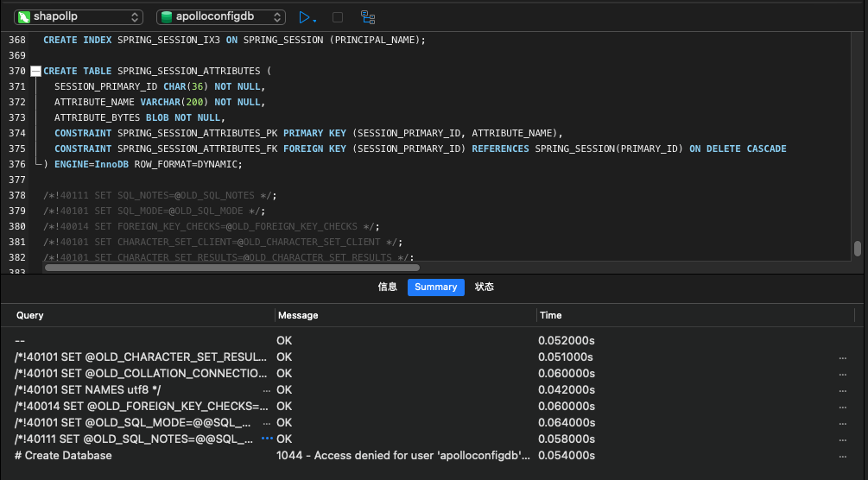The width and height of the screenshot is (868, 480).
Task: Click far-right ellipsis on the Create Database row
Action: (843, 457)
